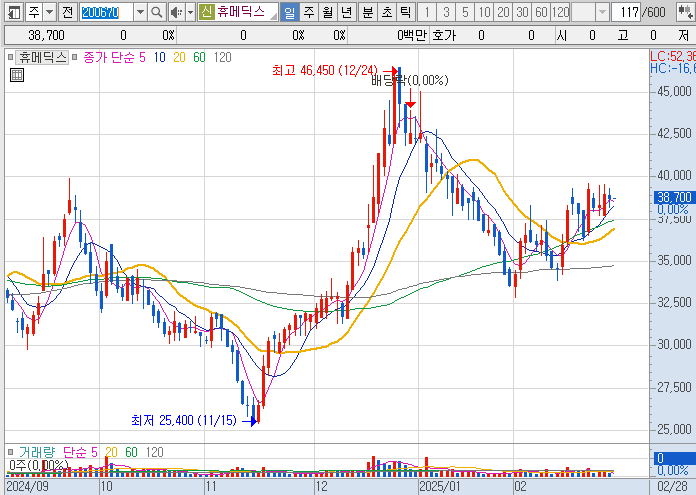Screen dimensions: 696x495
Task: Click the 시 open price label
Action: tap(562, 35)
